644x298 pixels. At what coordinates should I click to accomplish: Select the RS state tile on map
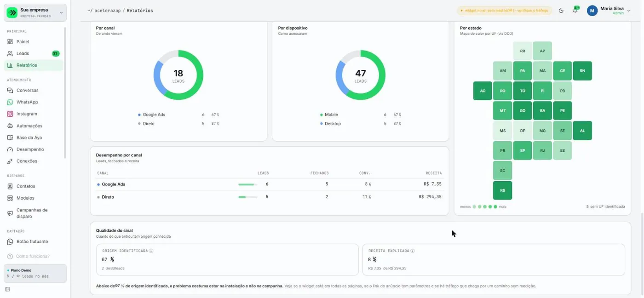(502, 190)
